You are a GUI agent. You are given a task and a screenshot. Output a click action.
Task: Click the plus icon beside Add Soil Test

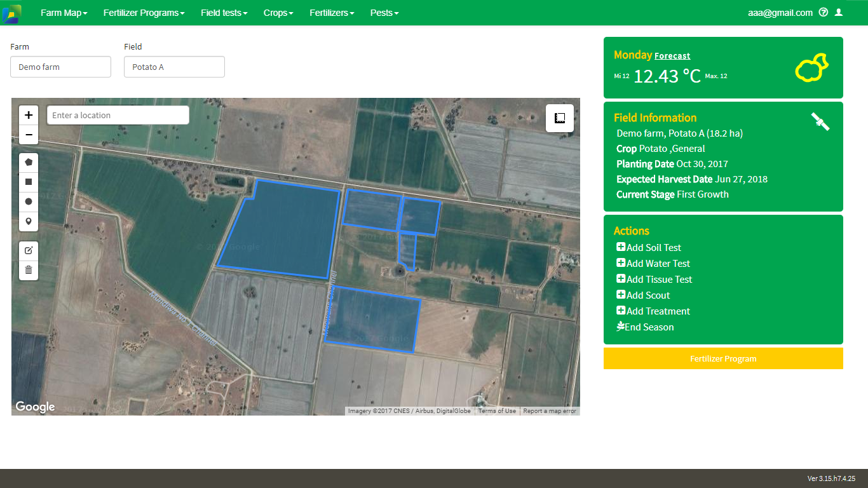click(x=621, y=247)
